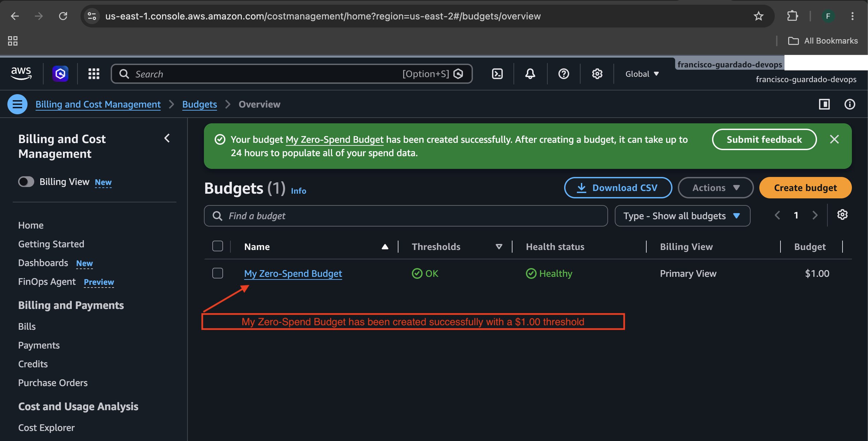Image resolution: width=868 pixels, height=441 pixels.
Task: Toggle the split panel icon
Action: pos(824,104)
